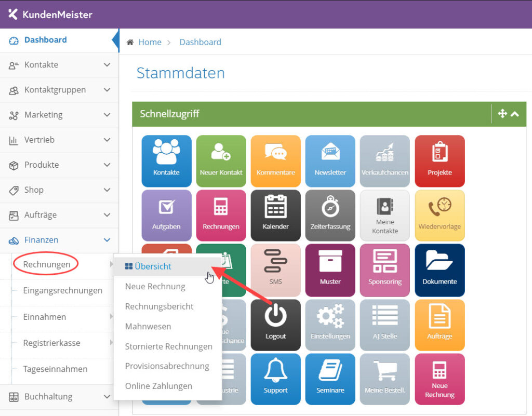Select Stornierte Rechnungen in the submenu

point(169,346)
